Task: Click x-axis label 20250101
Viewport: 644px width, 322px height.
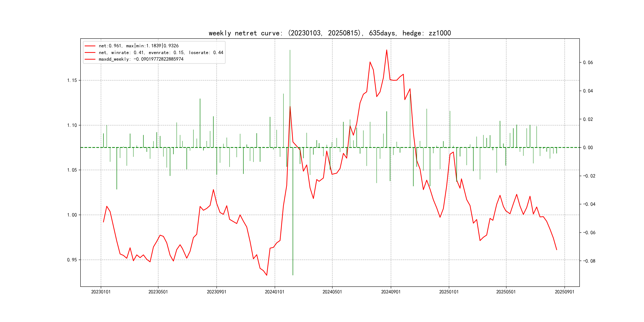Action: point(449,292)
